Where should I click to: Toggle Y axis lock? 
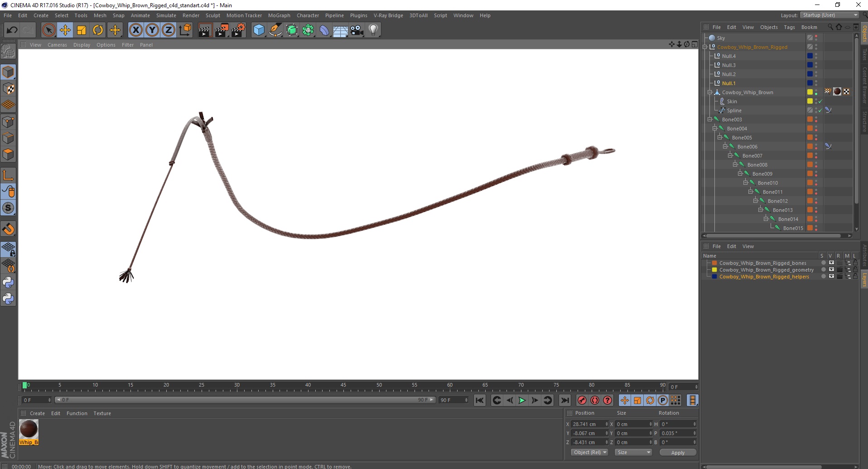152,30
